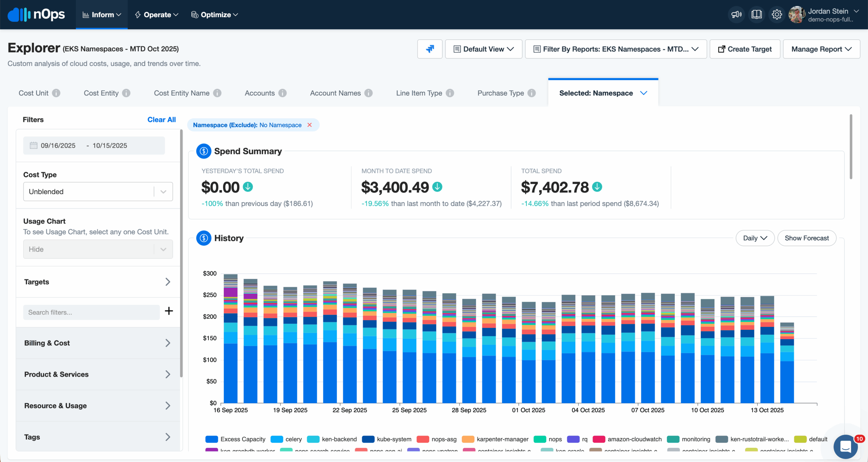Remove the No Namespace exclude filter

click(x=310, y=125)
